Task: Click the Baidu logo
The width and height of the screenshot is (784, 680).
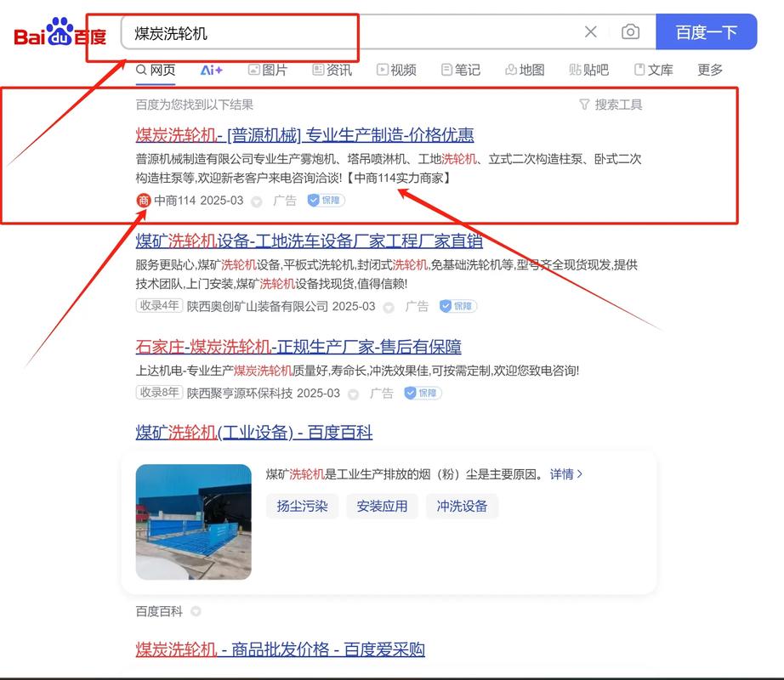Action: pyautogui.click(x=60, y=32)
